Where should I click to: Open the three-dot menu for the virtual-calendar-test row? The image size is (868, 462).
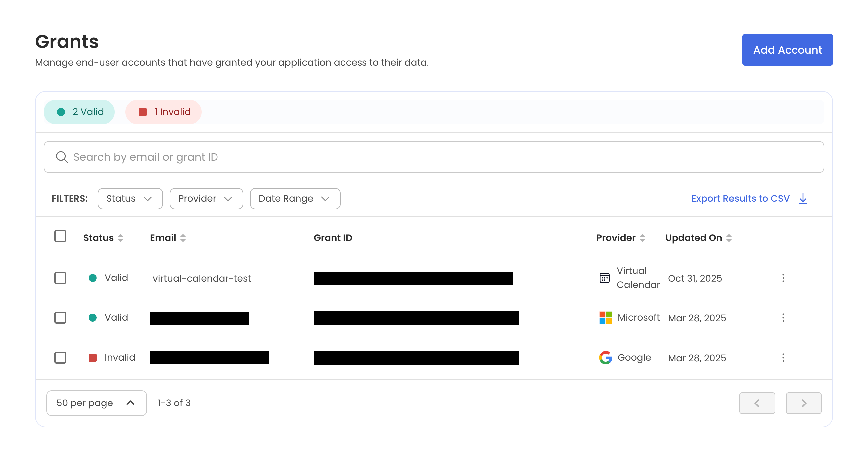coord(783,278)
